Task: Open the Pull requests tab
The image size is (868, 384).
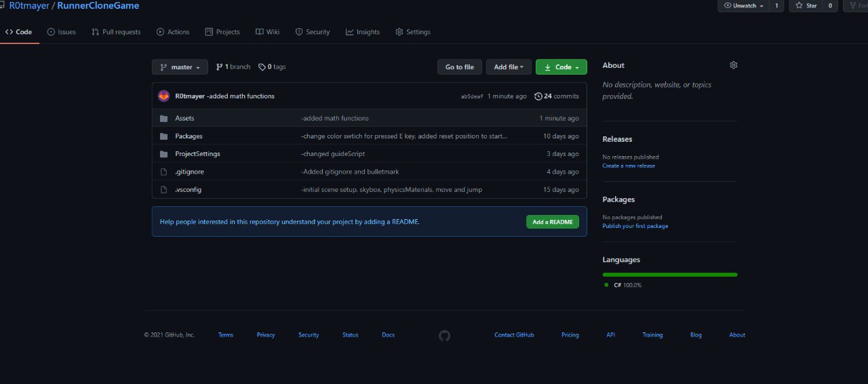Action: click(x=116, y=32)
